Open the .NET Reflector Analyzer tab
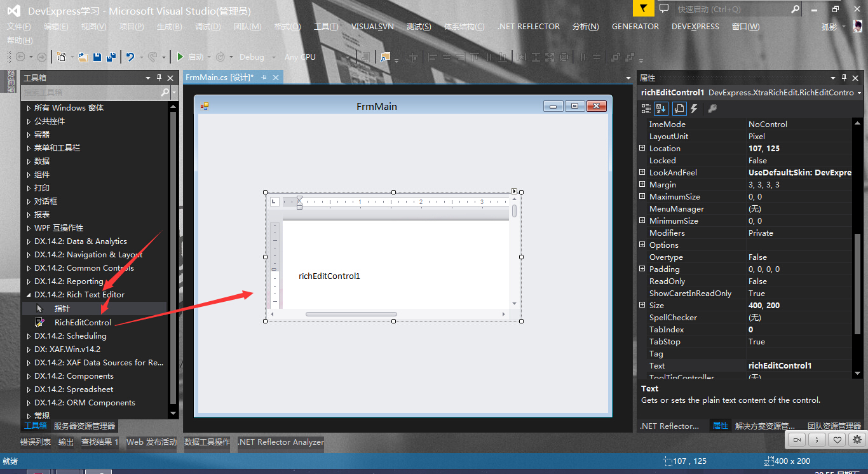Image resolution: width=868 pixels, height=474 pixels. [280, 442]
